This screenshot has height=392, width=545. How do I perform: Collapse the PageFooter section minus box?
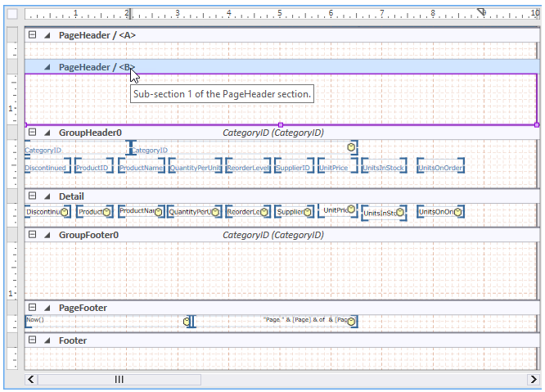32,308
